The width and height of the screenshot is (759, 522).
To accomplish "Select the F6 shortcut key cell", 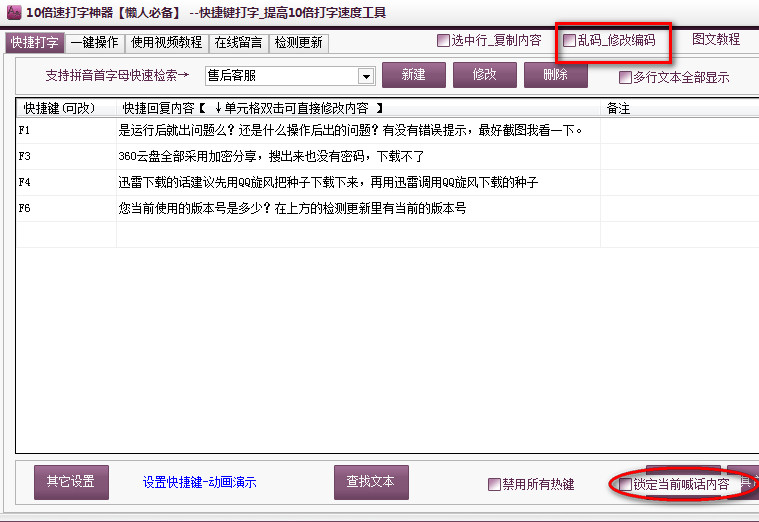I will tap(66, 209).
